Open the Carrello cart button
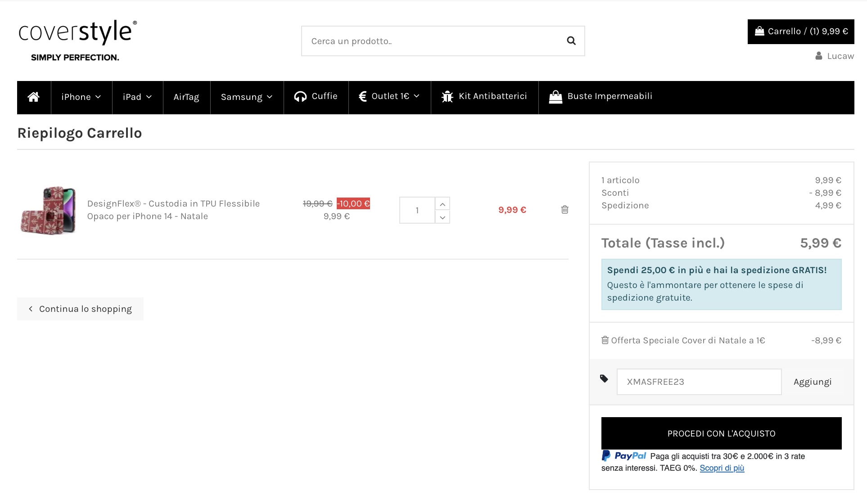 point(801,31)
